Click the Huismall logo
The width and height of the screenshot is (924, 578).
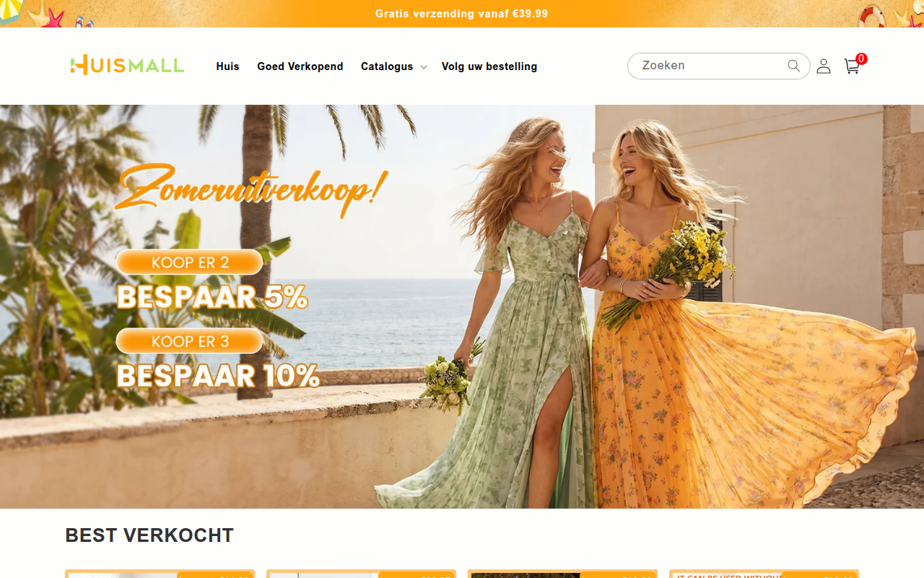point(127,65)
